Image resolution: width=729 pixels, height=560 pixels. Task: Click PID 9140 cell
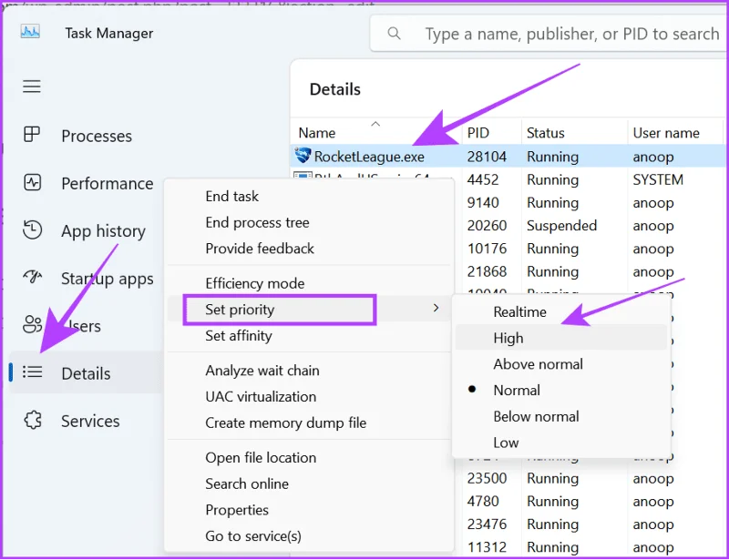[483, 203]
